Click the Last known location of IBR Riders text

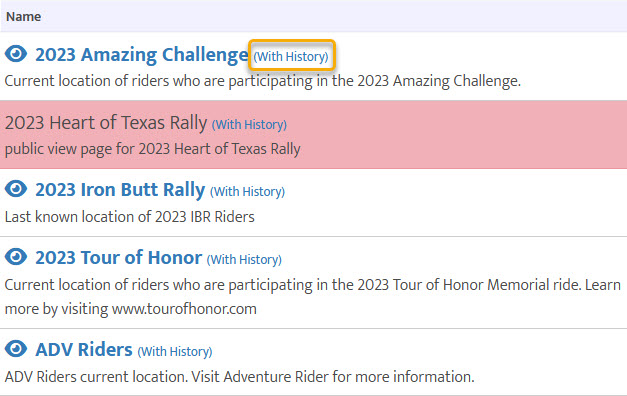point(130,217)
